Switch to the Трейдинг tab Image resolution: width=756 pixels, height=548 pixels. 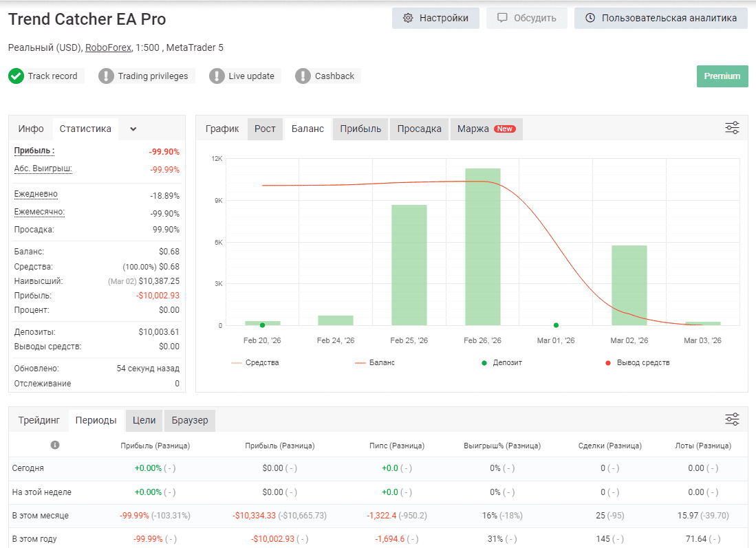pyautogui.click(x=39, y=420)
